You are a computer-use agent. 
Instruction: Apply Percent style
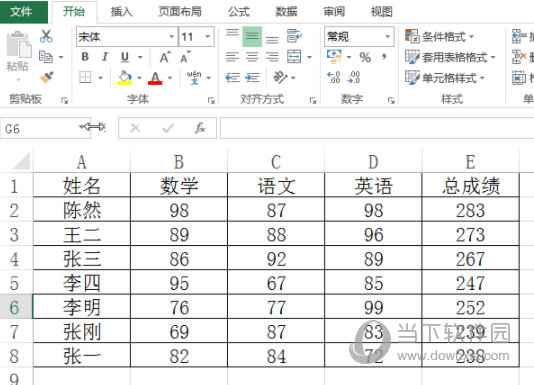point(365,57)
